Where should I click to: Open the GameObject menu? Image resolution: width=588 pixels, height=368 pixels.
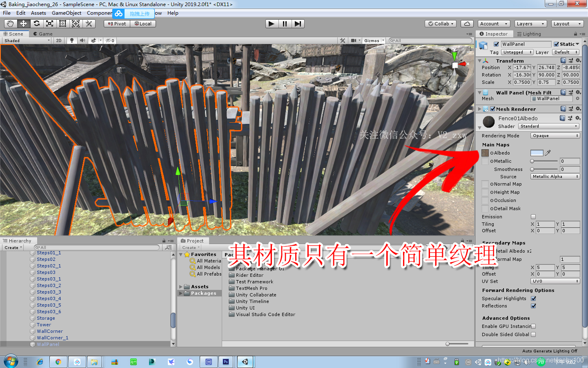click(67, 13)
